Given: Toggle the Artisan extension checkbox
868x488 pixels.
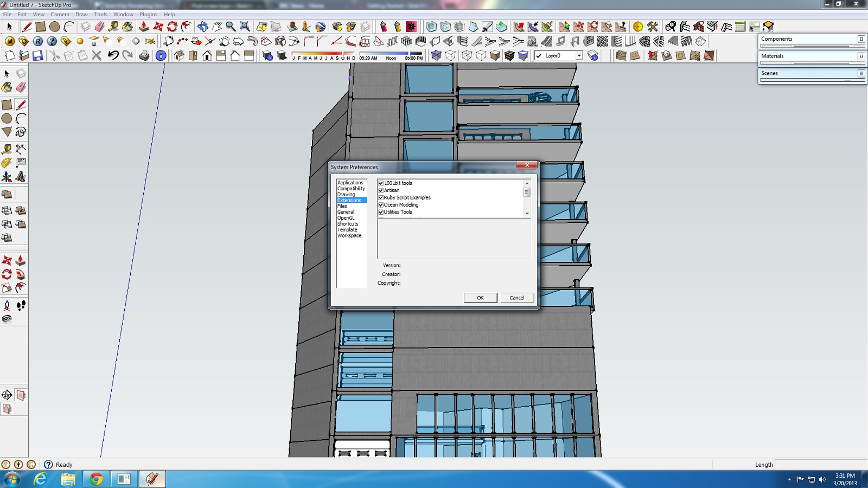Looking at the screenshot, I should (x=381, y=190).
